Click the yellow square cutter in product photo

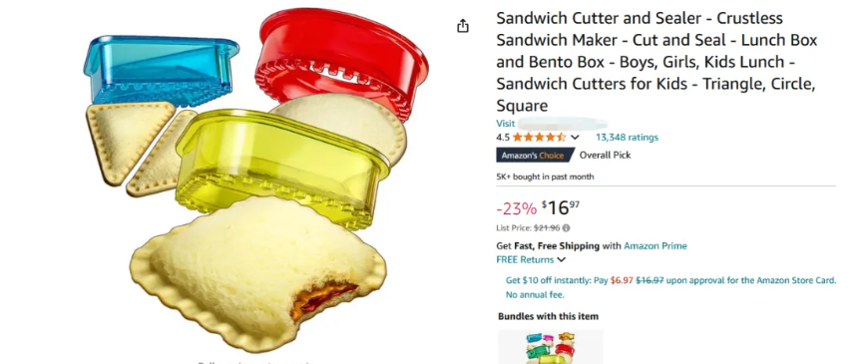coord(282,166)
